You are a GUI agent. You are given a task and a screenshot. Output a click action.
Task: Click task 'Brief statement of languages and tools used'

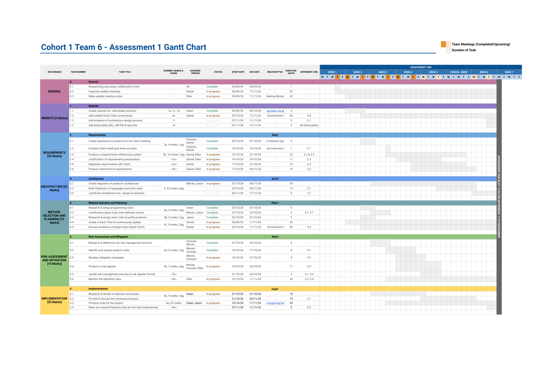pyautogui.click(x=115, y=188)
